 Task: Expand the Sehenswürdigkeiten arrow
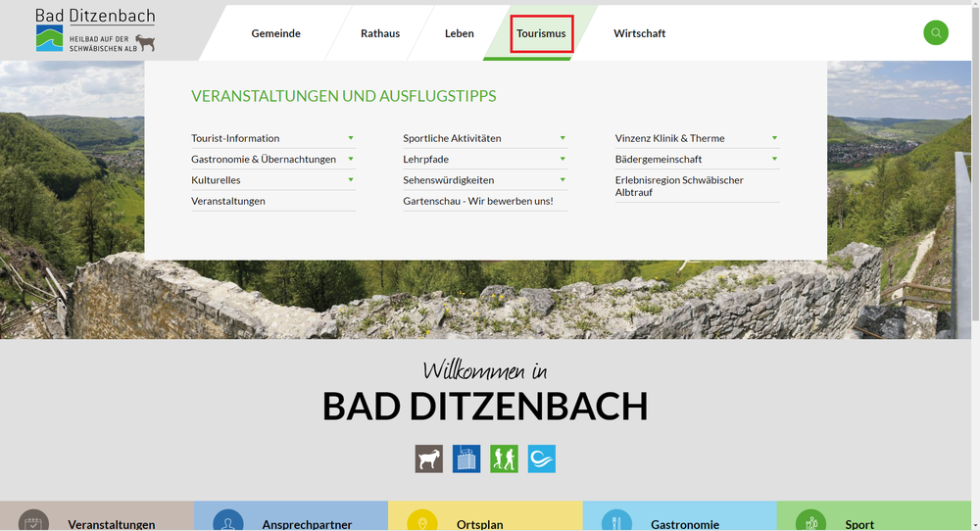click(x=563, y=180)
